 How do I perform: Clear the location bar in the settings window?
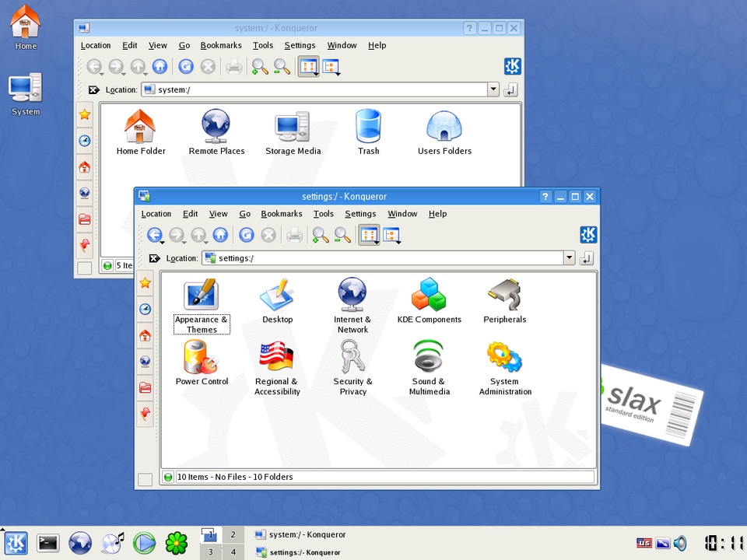(154, 258)
